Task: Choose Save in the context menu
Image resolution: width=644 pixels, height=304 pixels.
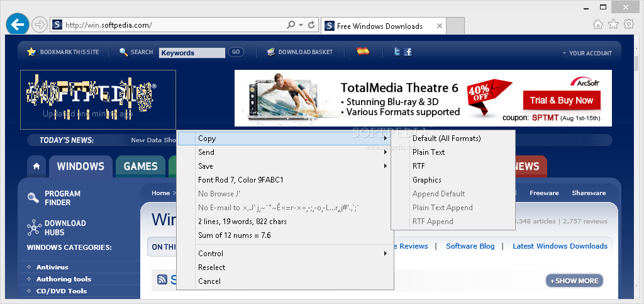Action: pos(285,166)
